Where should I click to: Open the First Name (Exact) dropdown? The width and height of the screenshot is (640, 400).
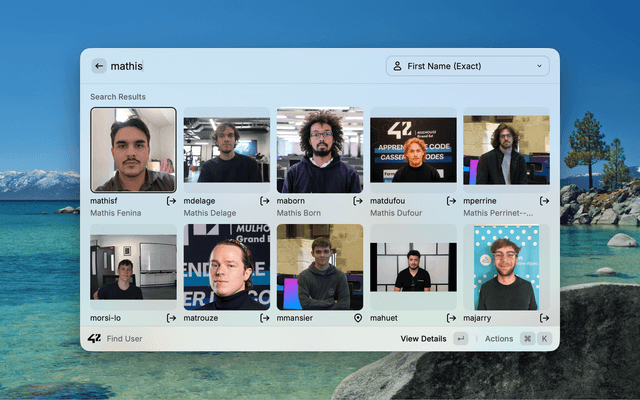pyautogui.click(x=467, y=66)
